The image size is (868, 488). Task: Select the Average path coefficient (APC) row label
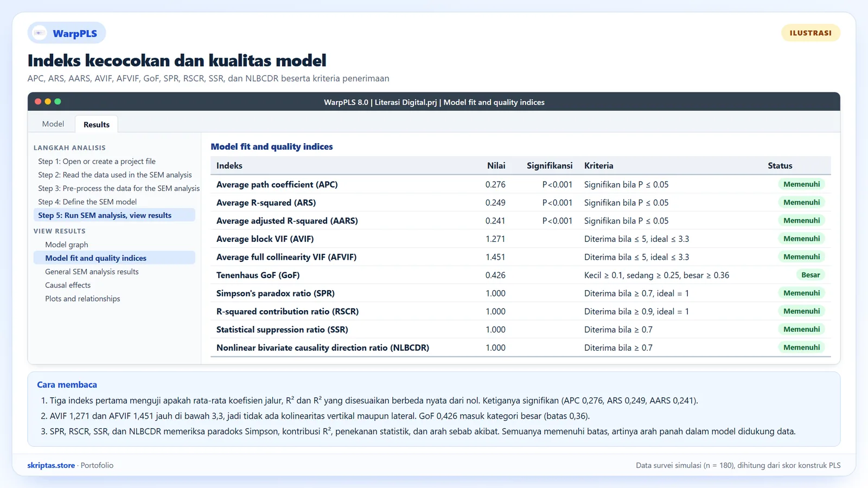tap(277, 184)
